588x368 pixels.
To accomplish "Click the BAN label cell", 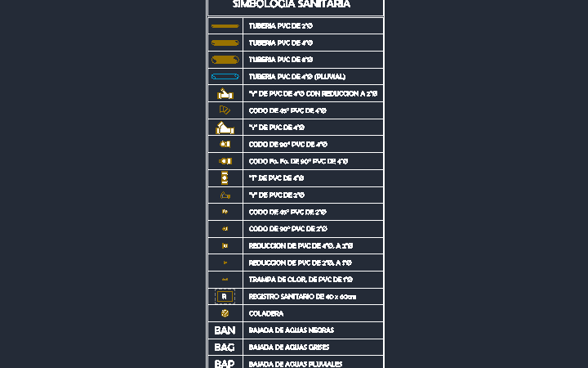I will [x=225, y=330].
